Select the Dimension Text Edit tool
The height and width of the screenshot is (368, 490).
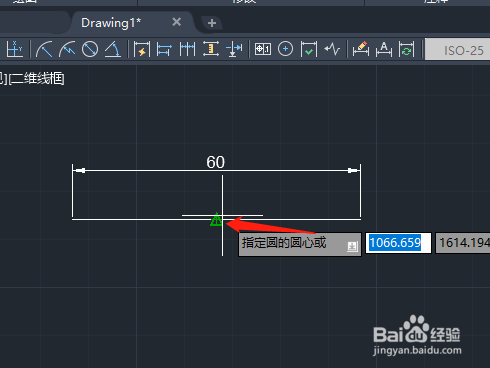pyautogui.click(x=384, y=49)
